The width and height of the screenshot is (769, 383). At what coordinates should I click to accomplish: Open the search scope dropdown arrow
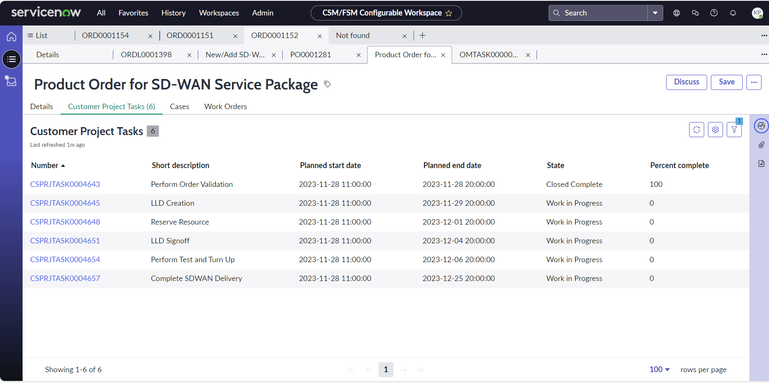[x=655, y=13]
